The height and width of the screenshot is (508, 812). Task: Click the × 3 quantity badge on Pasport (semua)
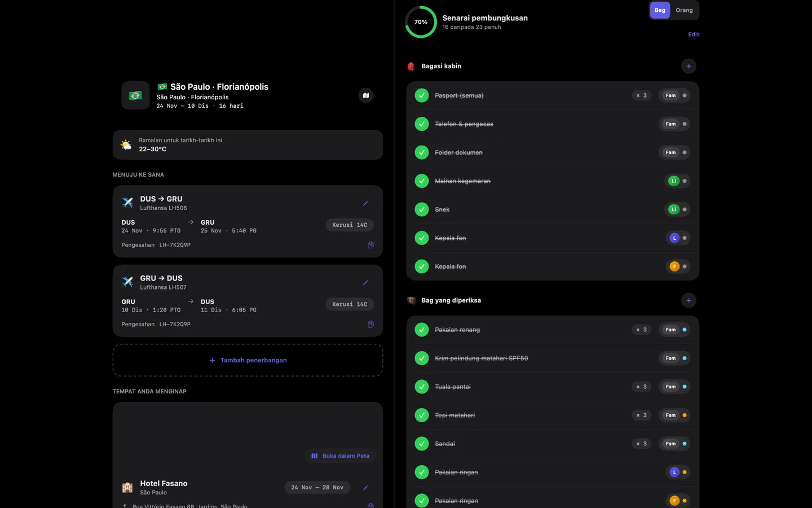coord(642,95)
